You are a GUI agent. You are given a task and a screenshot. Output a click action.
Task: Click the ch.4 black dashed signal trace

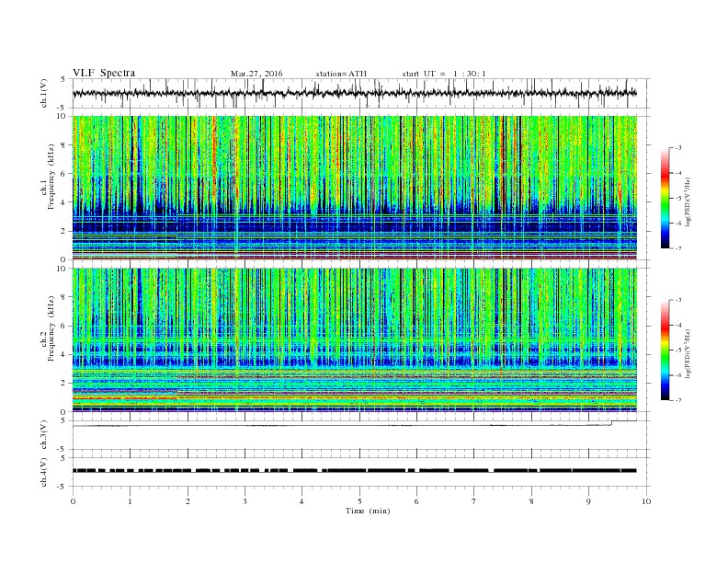(x=354, y=471)
